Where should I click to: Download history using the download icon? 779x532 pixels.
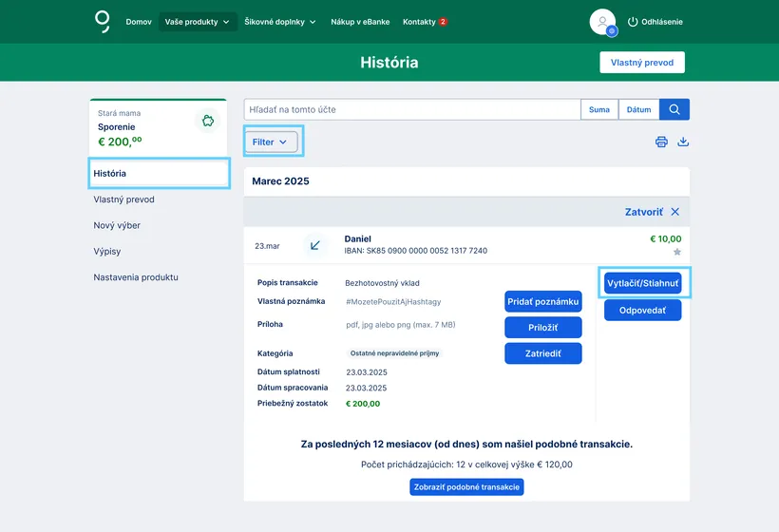683,142
